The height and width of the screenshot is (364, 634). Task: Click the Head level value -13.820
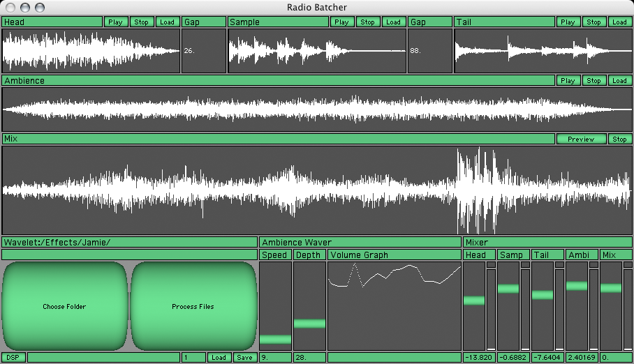pyautogui.click(x=479, y=357)
